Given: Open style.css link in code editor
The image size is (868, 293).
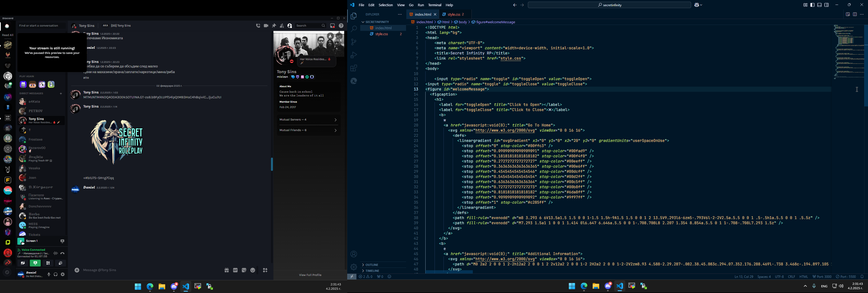Looking at the screenshot, I should 510,58.
